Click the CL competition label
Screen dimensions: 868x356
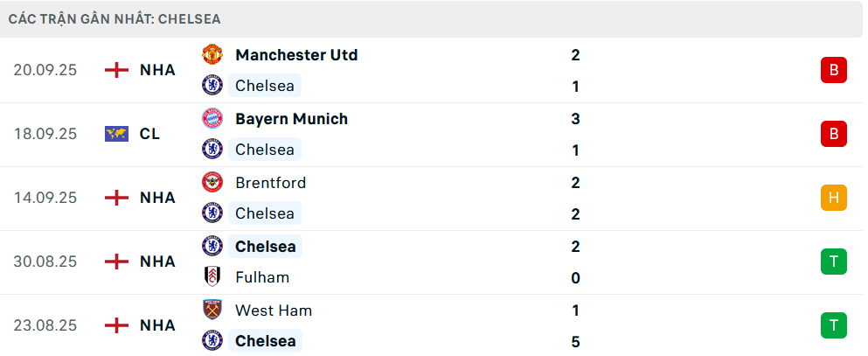pyautogui.click(x=149, y=134)
